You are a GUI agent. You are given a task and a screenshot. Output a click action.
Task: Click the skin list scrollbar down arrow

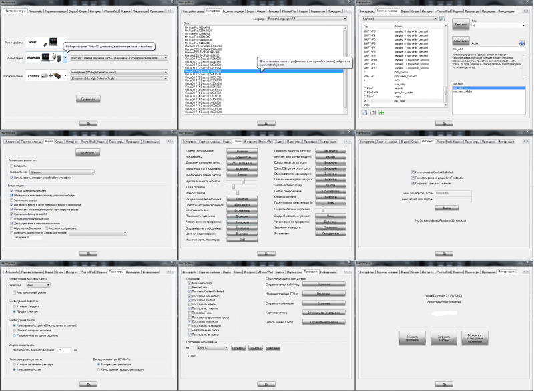345,112
